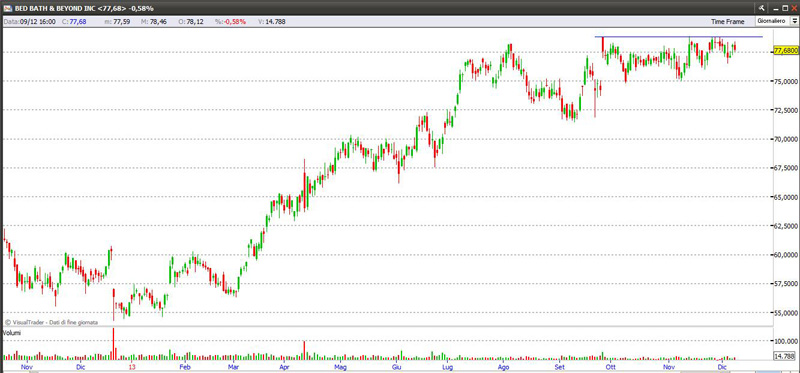Click the 'Apr' month label
The width and height of the screenshot is (800, 373).
[285, 367]
